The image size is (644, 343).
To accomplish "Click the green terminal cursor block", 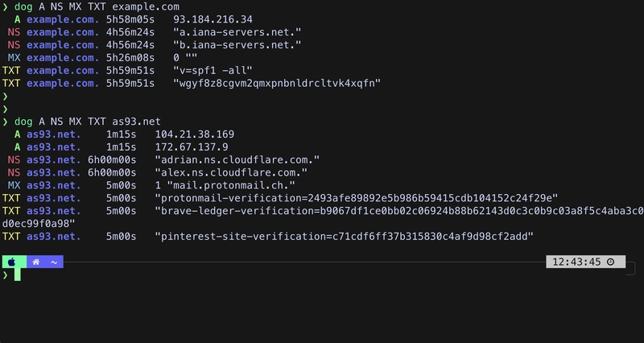I will (x=16, y=275).
